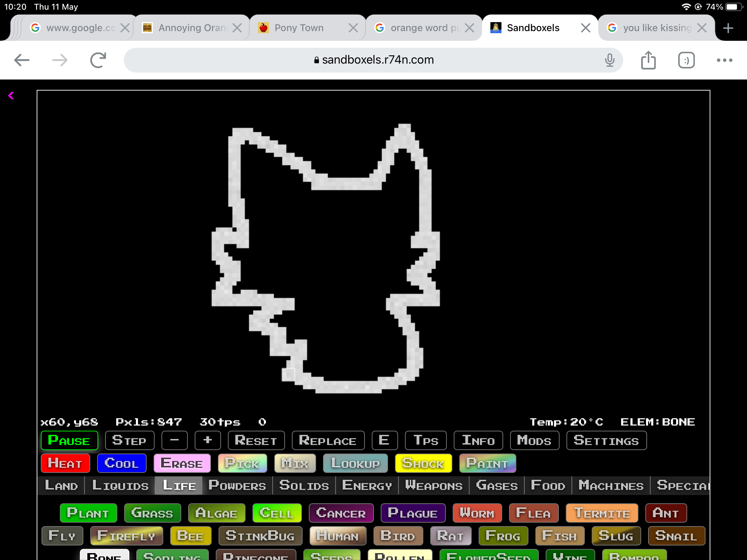
Task: Toggle the Pause simulation button
Action: tap(69, 440)
